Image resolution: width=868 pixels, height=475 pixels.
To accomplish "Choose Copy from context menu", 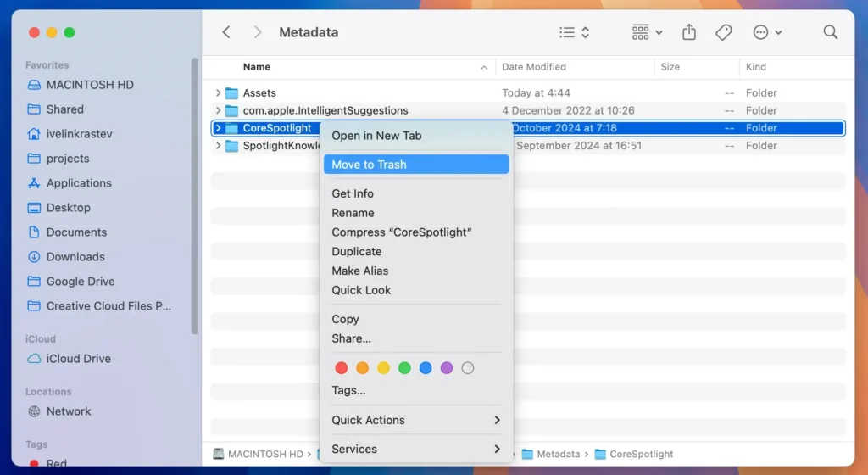I will [416, 320].
